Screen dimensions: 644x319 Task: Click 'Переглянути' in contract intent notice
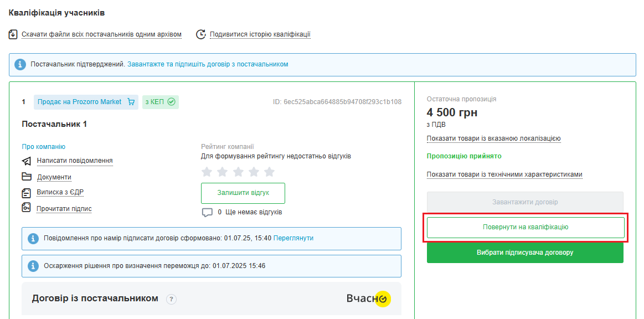293,238
